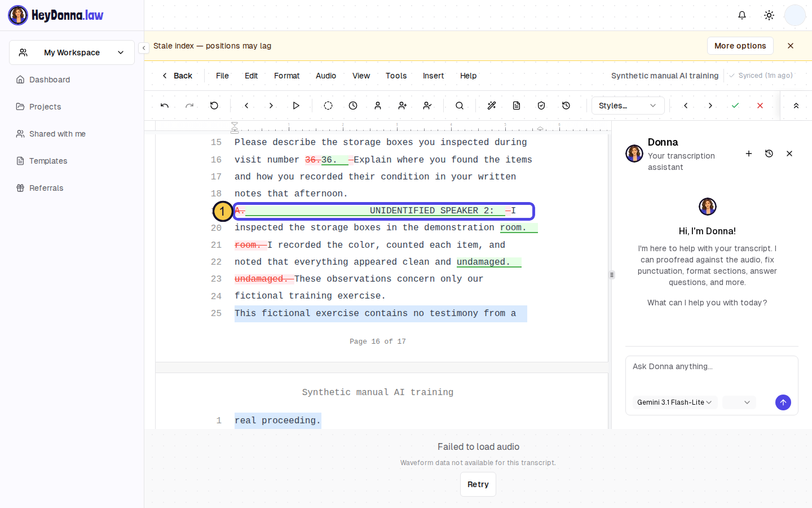812x508 pixels.
Task: Open the Styles dropdown
Action: pos(628,106)
